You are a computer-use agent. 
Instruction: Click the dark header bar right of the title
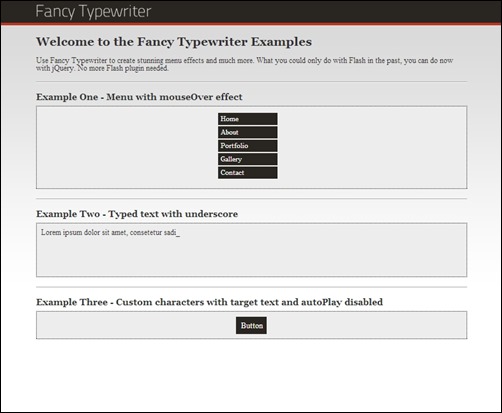pyautogui.click(x=327, y=11)
